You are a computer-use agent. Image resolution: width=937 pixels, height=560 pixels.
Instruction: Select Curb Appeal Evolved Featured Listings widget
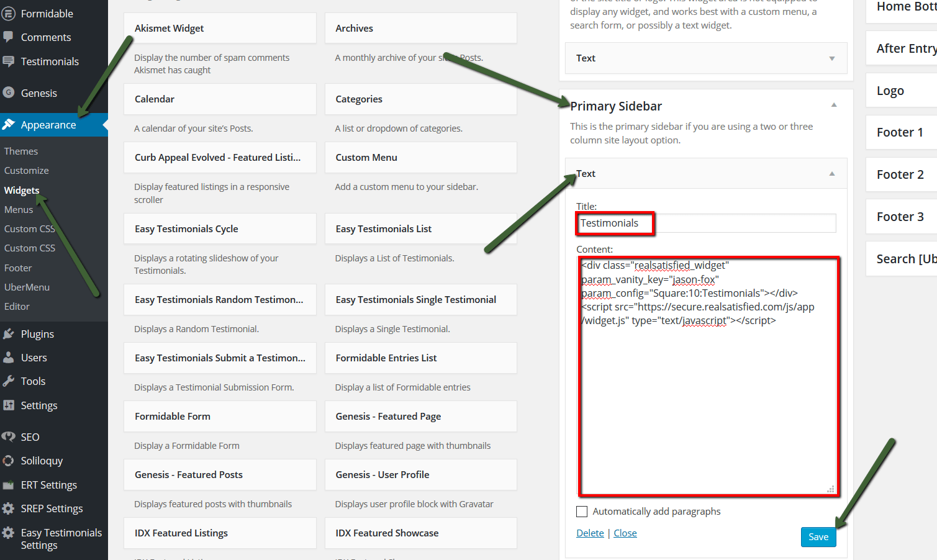coord(220,158)
